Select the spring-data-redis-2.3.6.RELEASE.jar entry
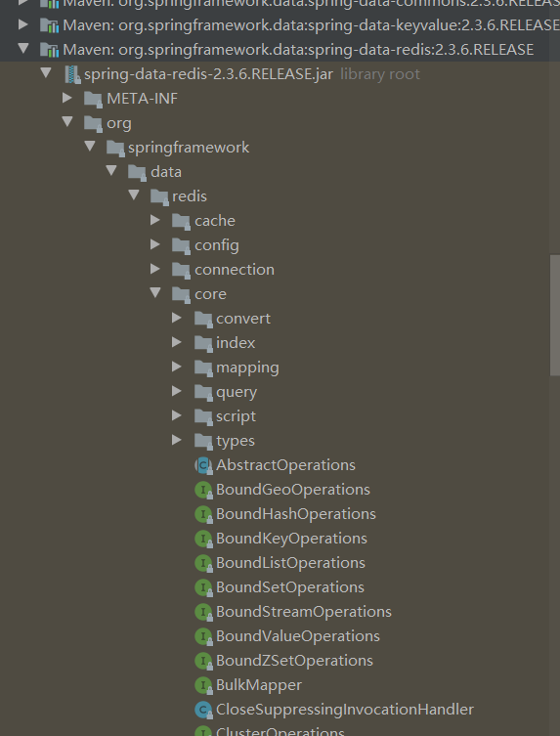 coord(208,74)
